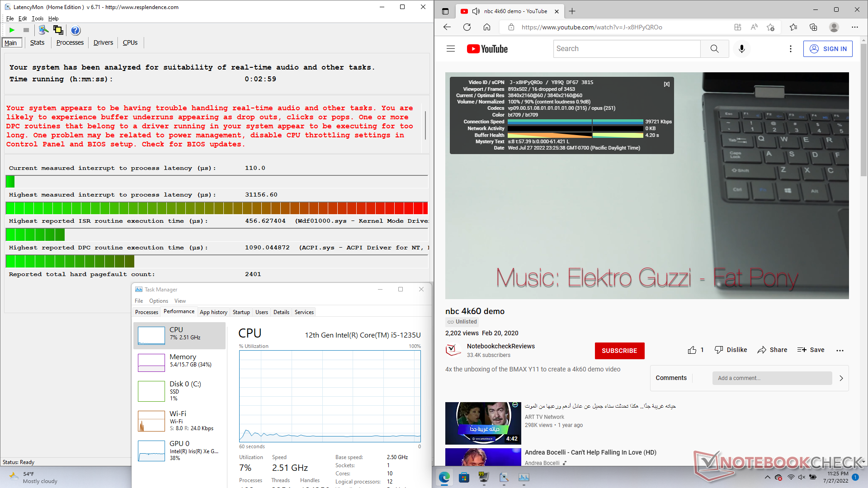
Task: Open the LatencyMon Edit menu
Action: (x=23, y=19)
